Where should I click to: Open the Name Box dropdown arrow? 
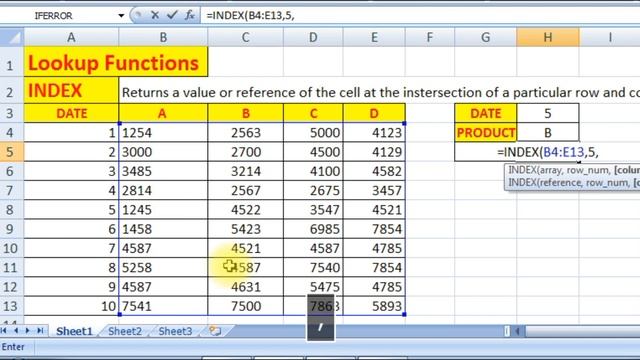click(x=121, y=16)
